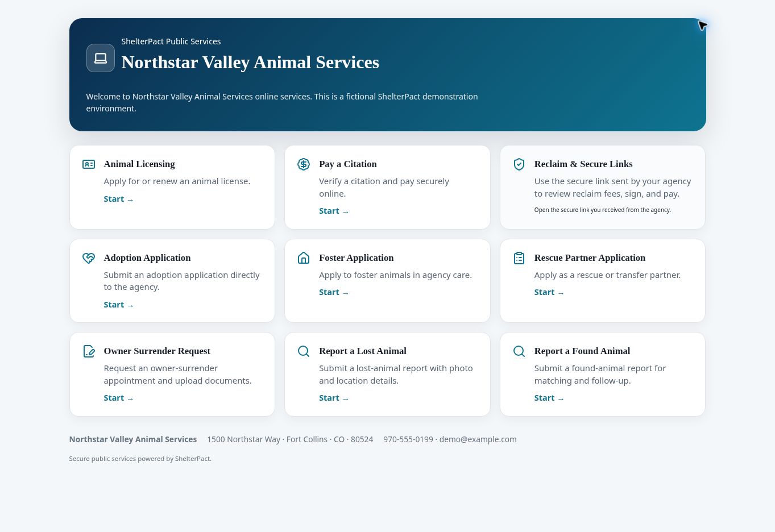The image size is (775, 532).
Task: Click the Foster Application card title
Action: [357, 258]
